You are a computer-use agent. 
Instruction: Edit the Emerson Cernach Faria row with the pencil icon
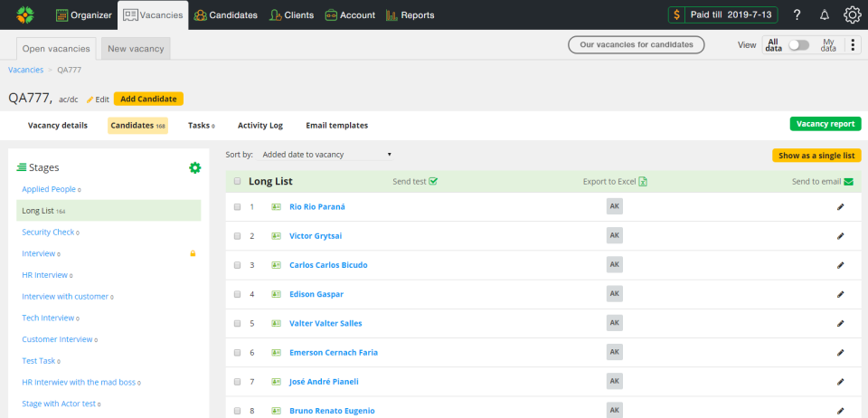(840, 353)
